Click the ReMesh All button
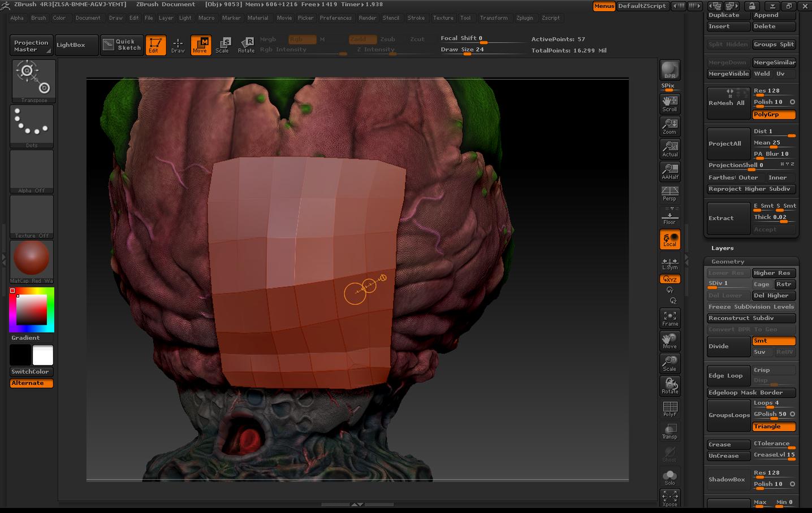The image size is (812, 513). 728,103
